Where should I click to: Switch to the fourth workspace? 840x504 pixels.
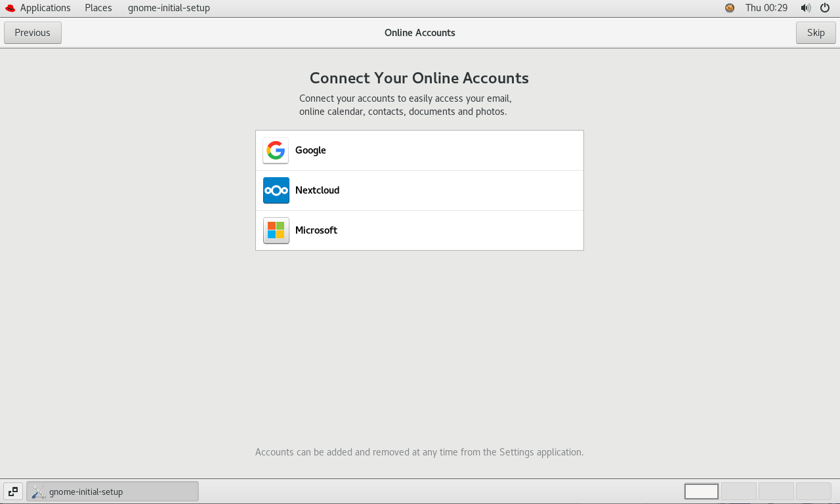pos(814,491)
